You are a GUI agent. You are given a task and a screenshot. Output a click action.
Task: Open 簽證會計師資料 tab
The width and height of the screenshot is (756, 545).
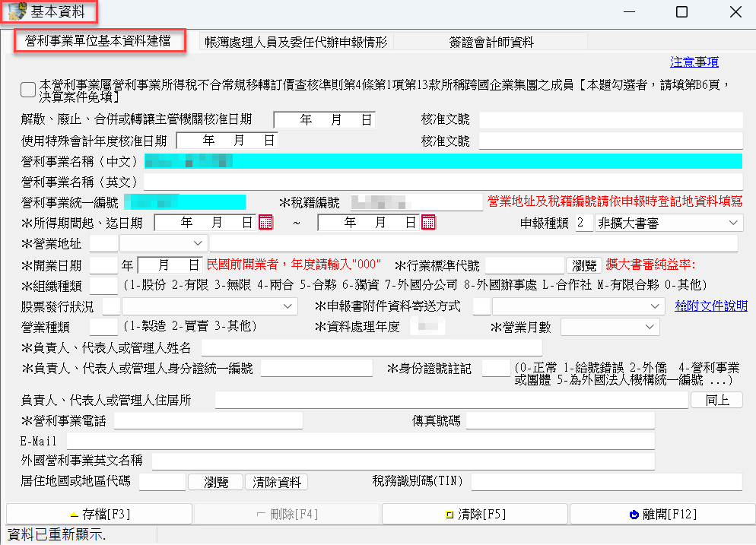tap(491, 43)
